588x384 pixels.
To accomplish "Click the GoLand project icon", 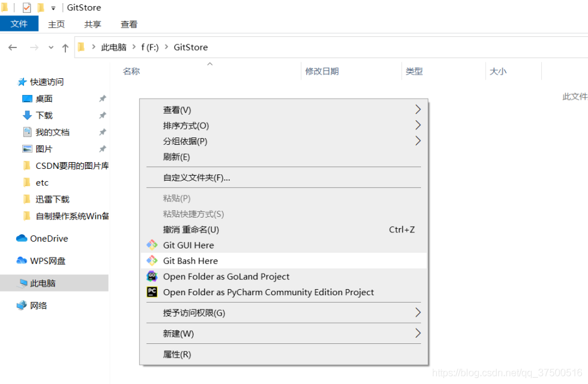I will tap(152, 276).
